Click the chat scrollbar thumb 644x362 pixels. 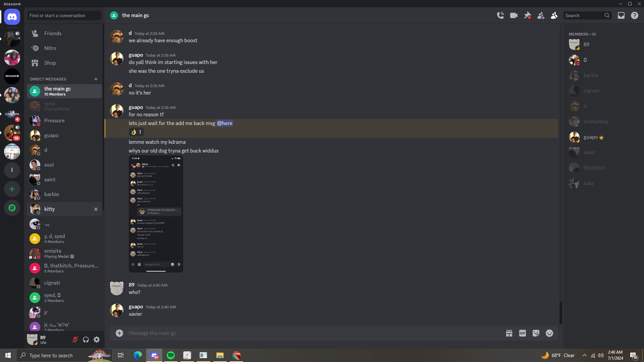click(561, 313)
